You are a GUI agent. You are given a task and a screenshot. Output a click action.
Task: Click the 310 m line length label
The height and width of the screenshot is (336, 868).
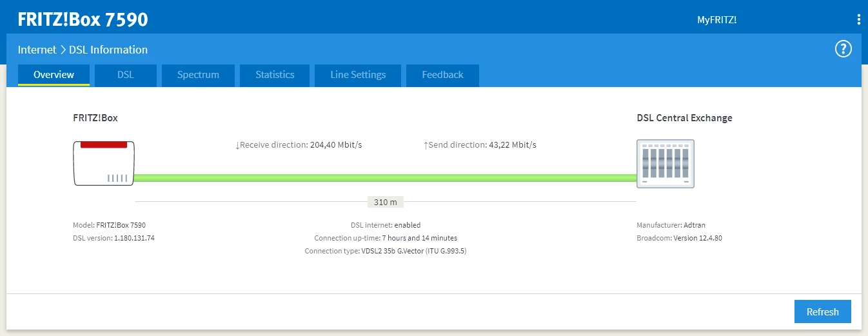click(386, 202)
